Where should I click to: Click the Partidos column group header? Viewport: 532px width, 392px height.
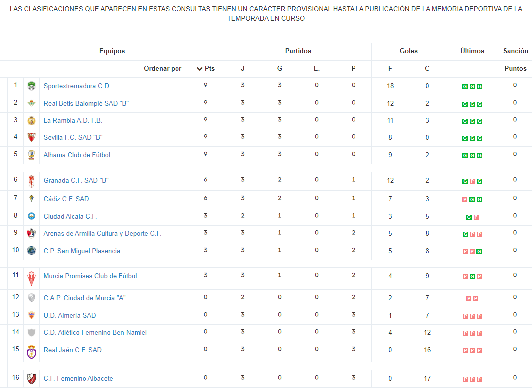click(x=298, y=51)
